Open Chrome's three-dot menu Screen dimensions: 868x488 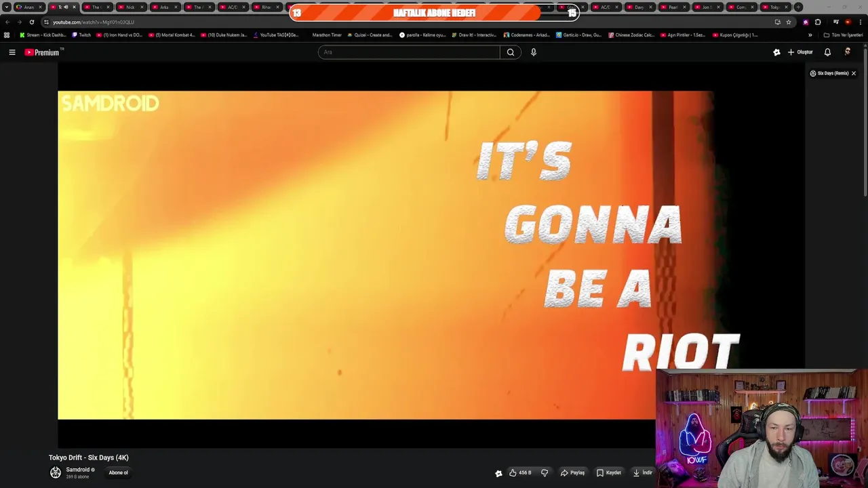pos(859,22)
